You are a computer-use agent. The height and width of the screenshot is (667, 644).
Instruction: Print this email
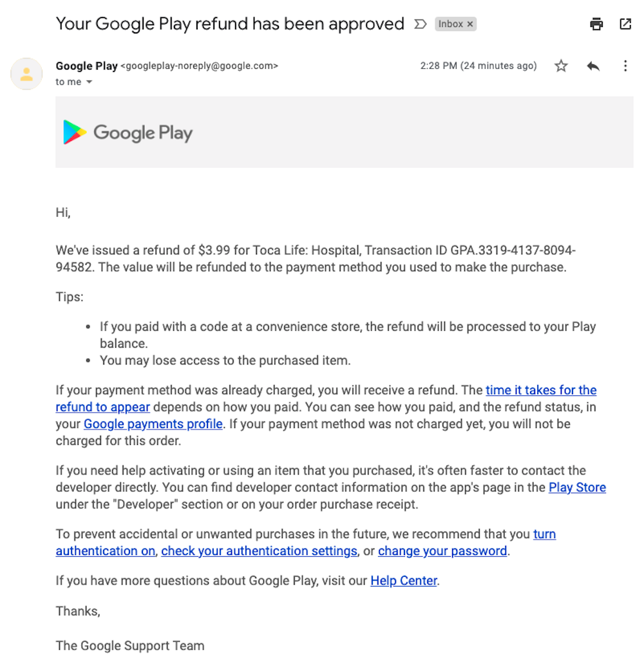coord(596,24)
